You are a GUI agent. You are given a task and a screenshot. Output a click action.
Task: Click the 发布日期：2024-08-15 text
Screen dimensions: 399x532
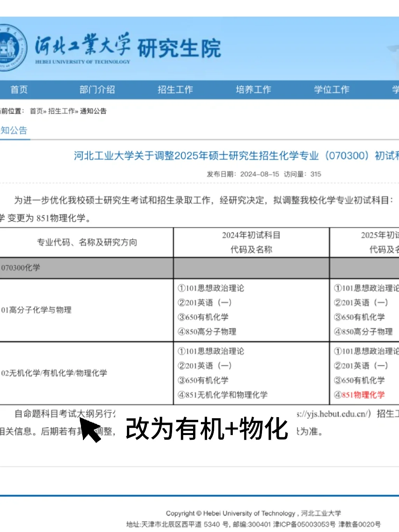pyautogui.click(x=243, y=174)
